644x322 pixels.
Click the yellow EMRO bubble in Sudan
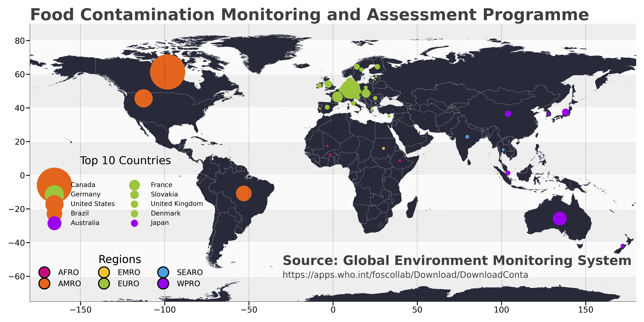383,149
